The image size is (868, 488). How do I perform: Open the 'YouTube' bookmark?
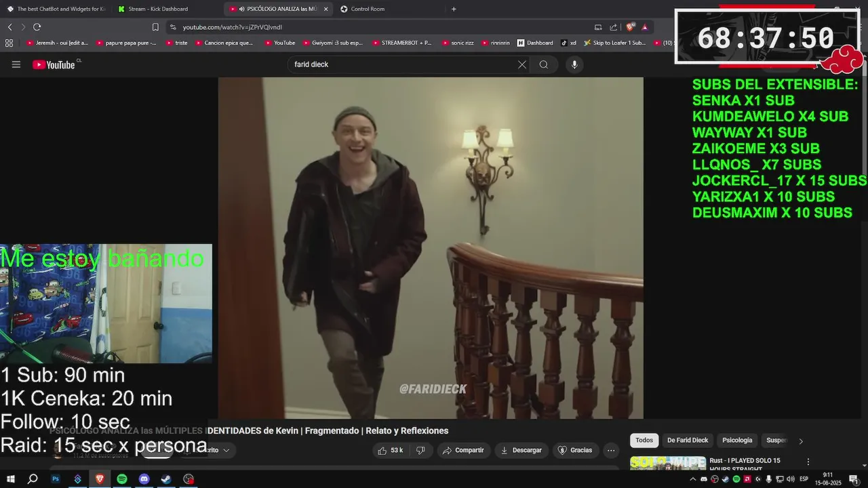click(x=279, y=43)
